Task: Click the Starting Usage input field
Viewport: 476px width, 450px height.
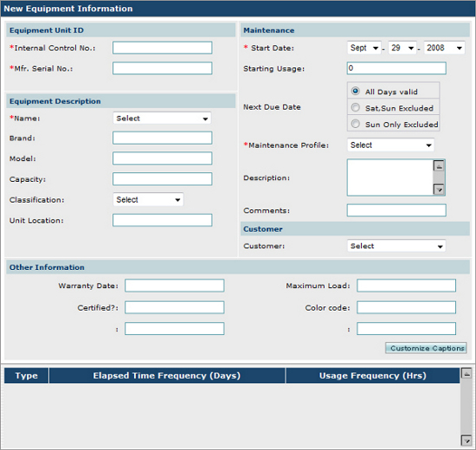Action: click(x=396, y=68)
